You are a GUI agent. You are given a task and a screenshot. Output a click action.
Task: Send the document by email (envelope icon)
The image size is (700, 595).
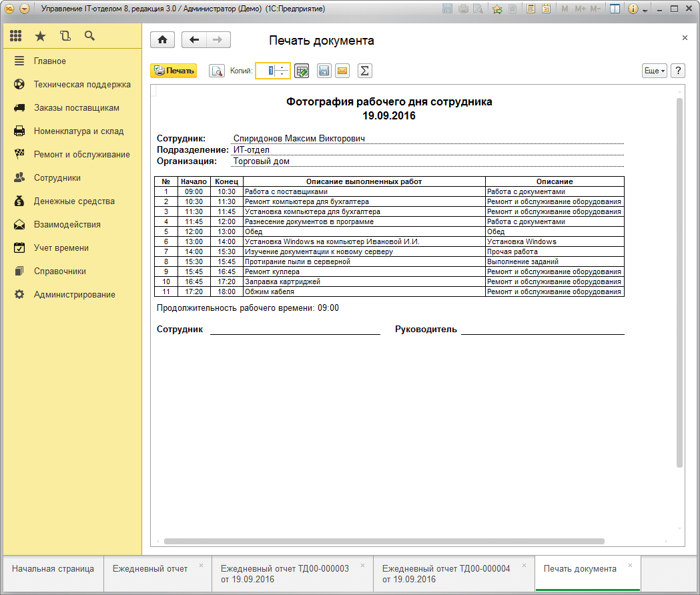click(x=342, y=71)
